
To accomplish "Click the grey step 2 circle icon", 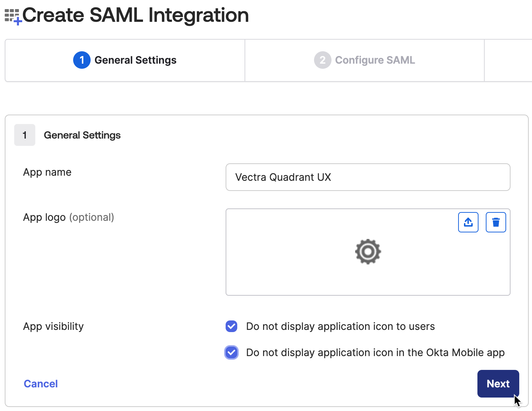I will coord(322,60).
